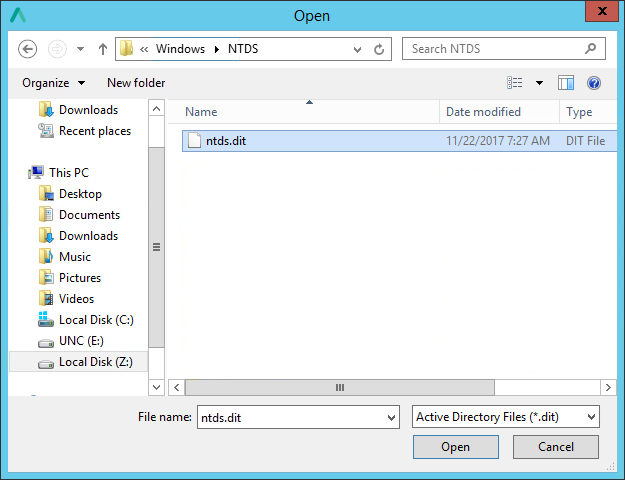Screen dimensions: 625x480
Task: Refresh the NTDS folder view
Action: click(x=379, y=49)
